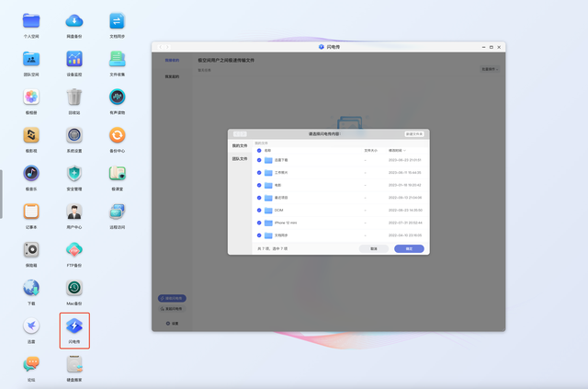Maximize the 闪电传 window
588x389 pixels.
pyautogui.click(x=492, y=47)
